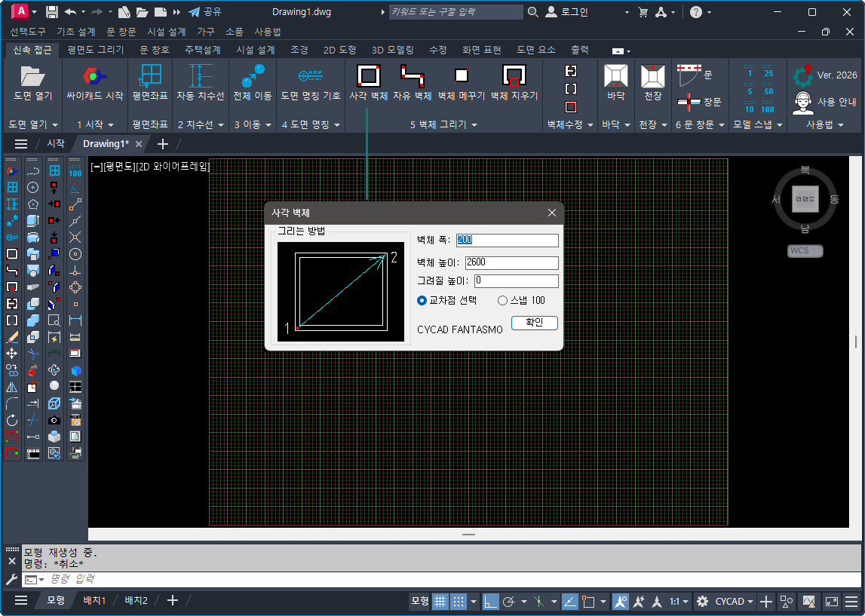
Task: Choose the 스냅 100 radio option
Action: click(503, 300)
